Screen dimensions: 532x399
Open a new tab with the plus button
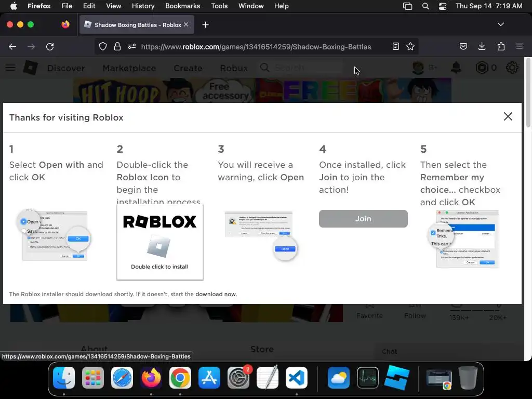(205, 25)
